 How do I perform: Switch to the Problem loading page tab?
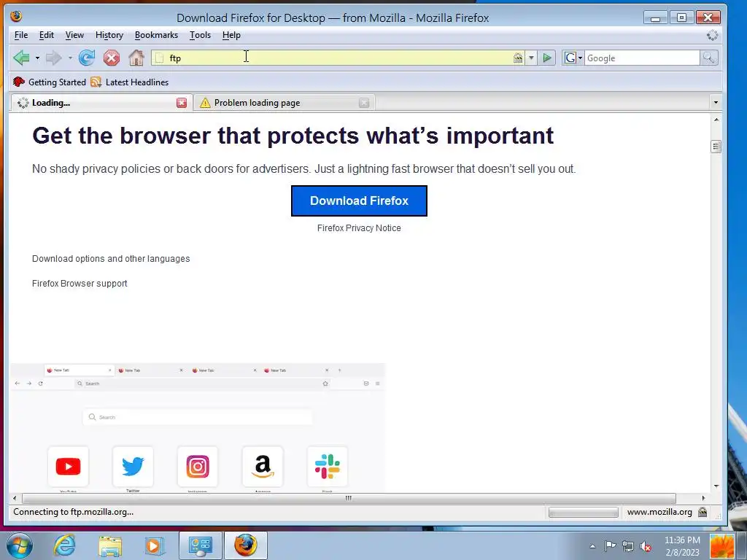pyautogui.click(x=284, y=103)
